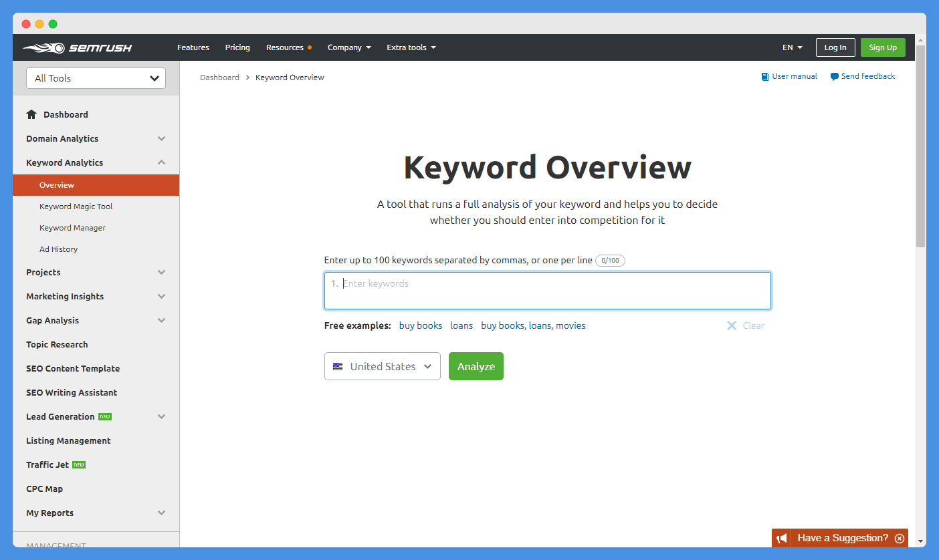Click the Keyword Overview breadcrumb text
This screenshot has width=939, height=560.
click(x=290, y=78)
